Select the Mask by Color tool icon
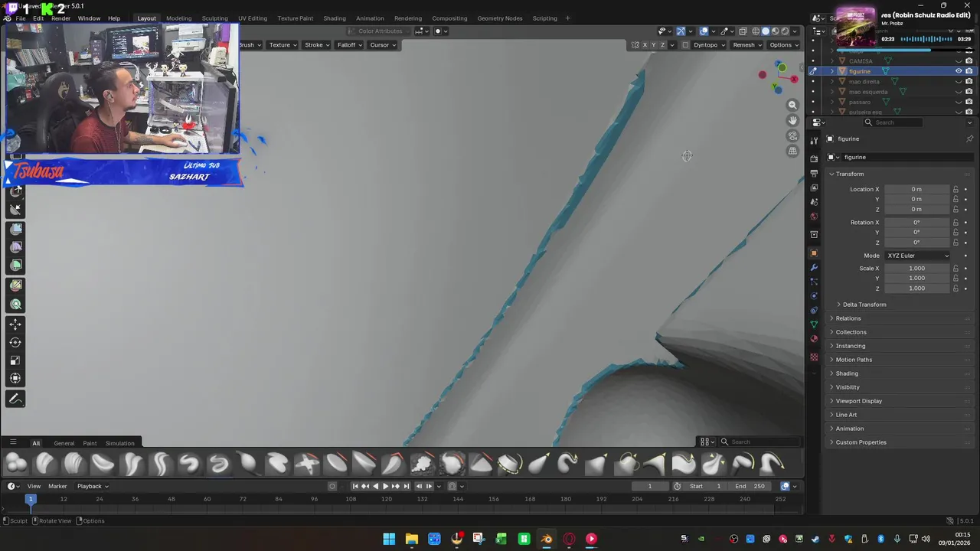 click(15, 304)
